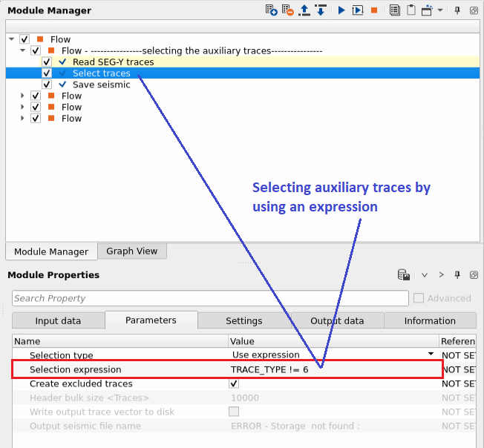Screen dimensions: 484x448
Task: Click the copy modules icon
Action: coord(394,10)
